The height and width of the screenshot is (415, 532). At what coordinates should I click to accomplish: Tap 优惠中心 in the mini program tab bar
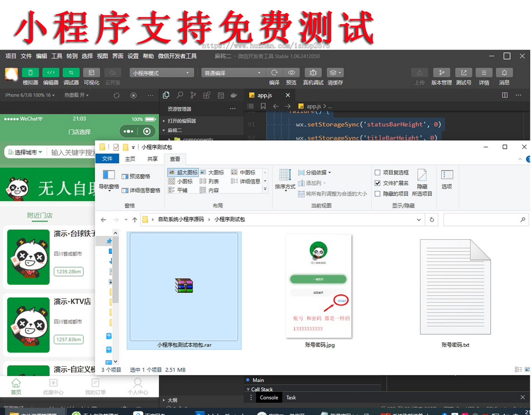pyautogui.click(x=53, y=386)
